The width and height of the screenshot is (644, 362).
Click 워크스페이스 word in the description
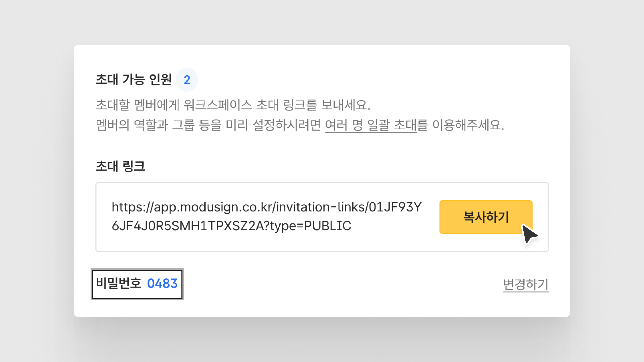(218, 105)
